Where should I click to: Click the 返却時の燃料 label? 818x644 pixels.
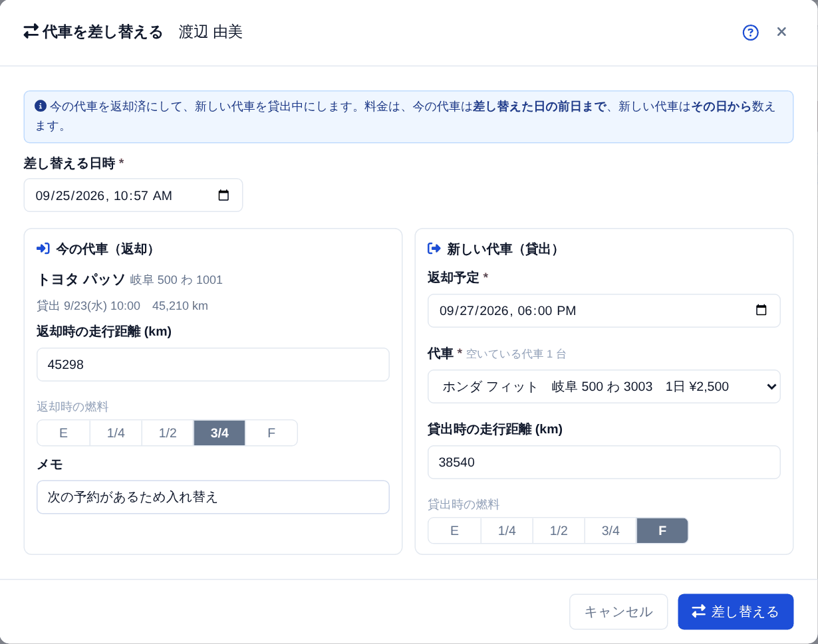[x=72, y=406]
